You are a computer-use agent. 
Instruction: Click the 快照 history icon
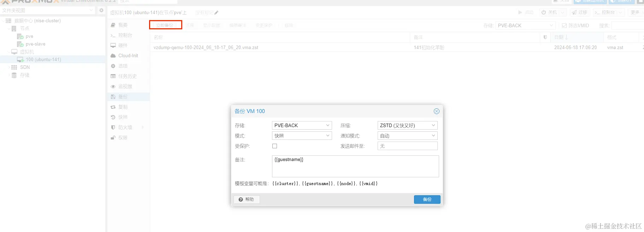point(113,117)
